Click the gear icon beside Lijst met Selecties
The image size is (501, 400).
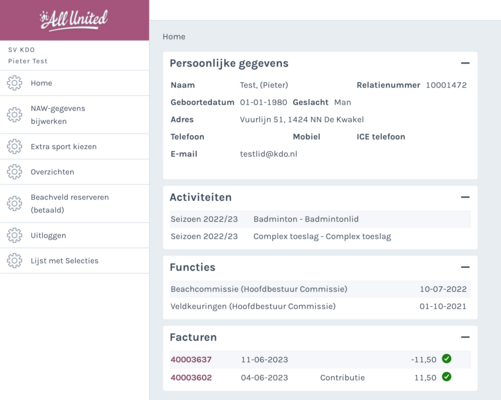click(x=14, y=261)
